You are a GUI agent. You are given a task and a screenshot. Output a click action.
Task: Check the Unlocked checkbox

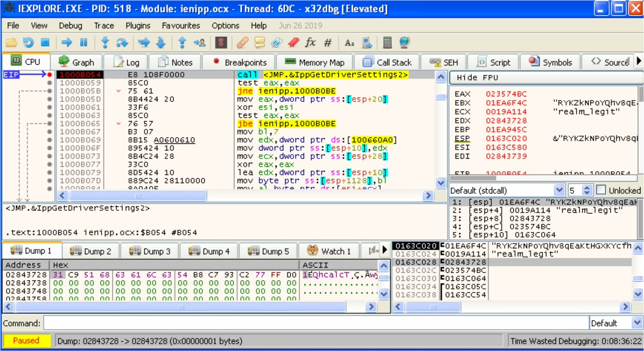click(601, 190)
